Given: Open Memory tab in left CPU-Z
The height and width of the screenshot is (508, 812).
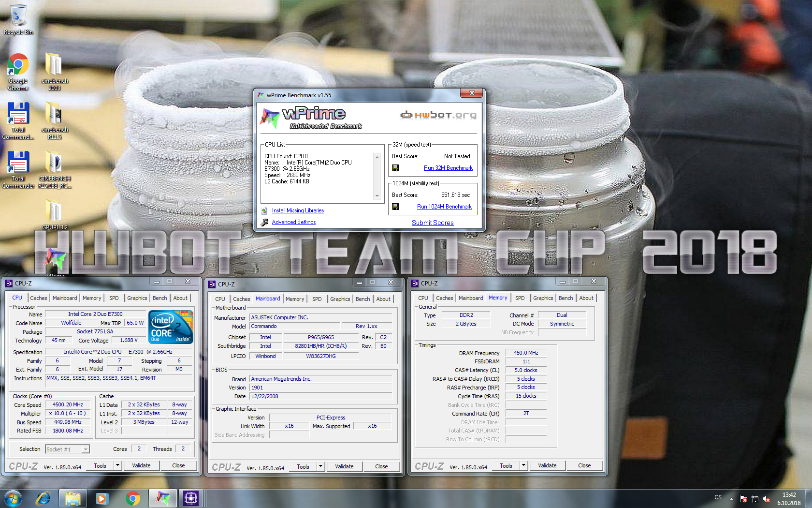Looking at the screenshot, I should 92,298.
